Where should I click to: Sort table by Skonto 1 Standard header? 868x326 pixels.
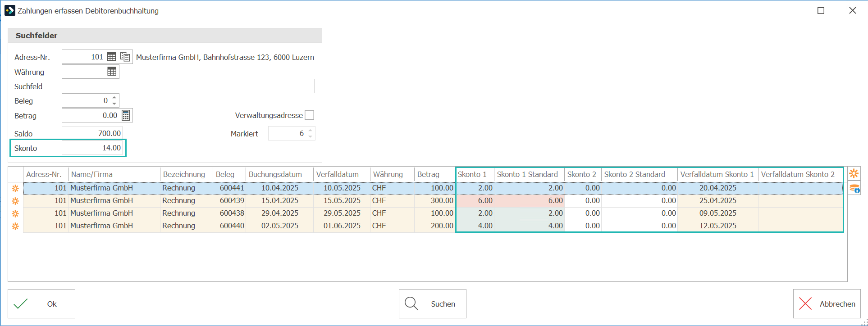(x=529, y=174)
